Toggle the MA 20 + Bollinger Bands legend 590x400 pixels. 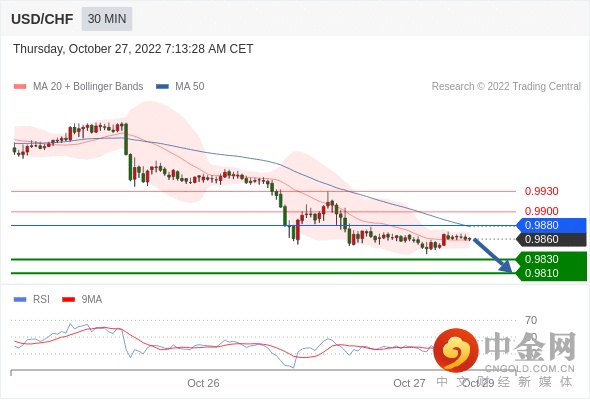pyautogui.click(x=78, y=86)
